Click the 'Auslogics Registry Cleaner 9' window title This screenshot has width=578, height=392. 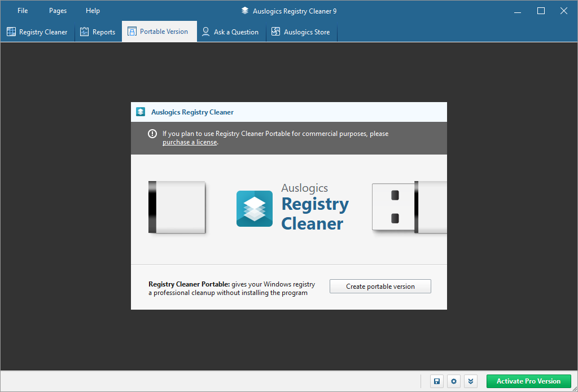coord(295,11)
